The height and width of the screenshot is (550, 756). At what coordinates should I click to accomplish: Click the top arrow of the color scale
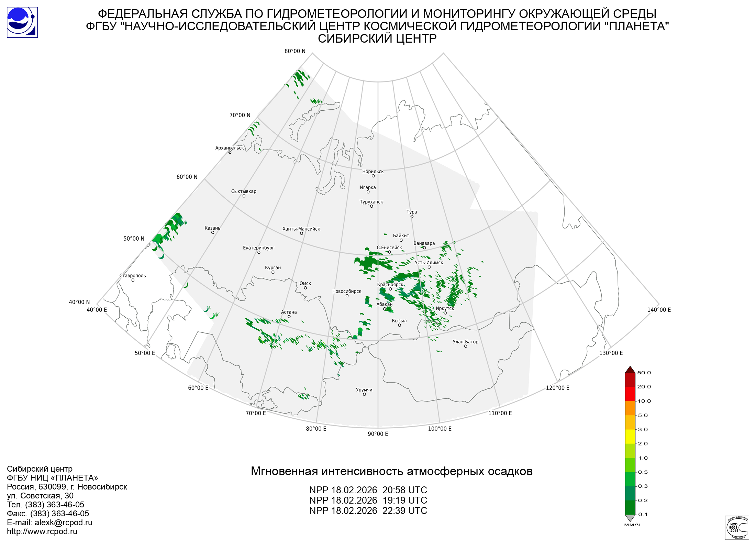[x=630, y=370]
